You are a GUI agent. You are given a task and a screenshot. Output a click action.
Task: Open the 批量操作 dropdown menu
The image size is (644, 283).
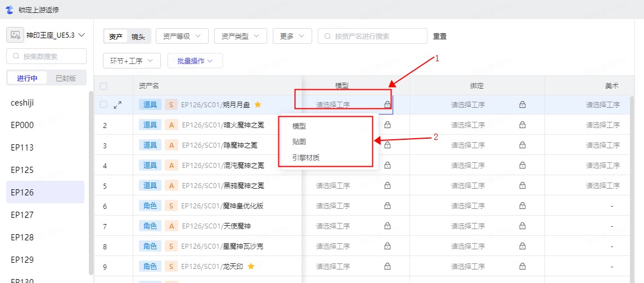[x=195, y=61]
